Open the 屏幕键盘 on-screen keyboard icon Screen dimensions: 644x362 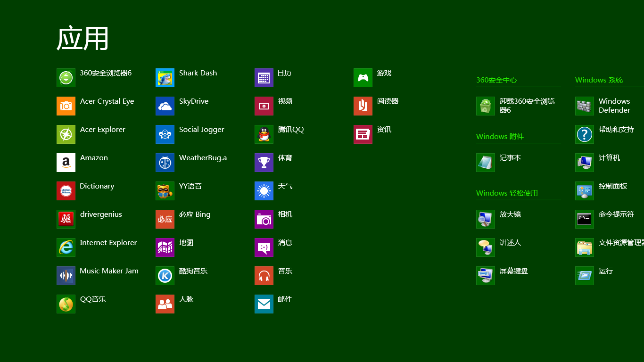tap(486, 276)
